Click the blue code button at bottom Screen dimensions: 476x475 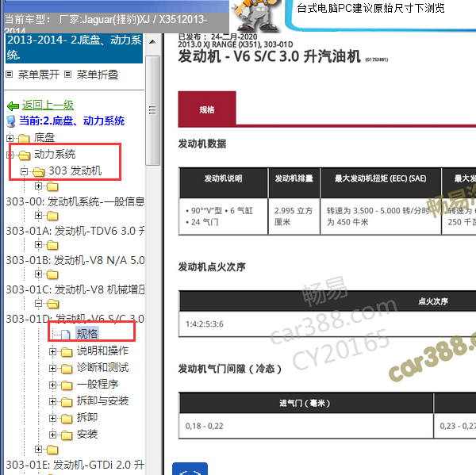(x=190, y=469)
